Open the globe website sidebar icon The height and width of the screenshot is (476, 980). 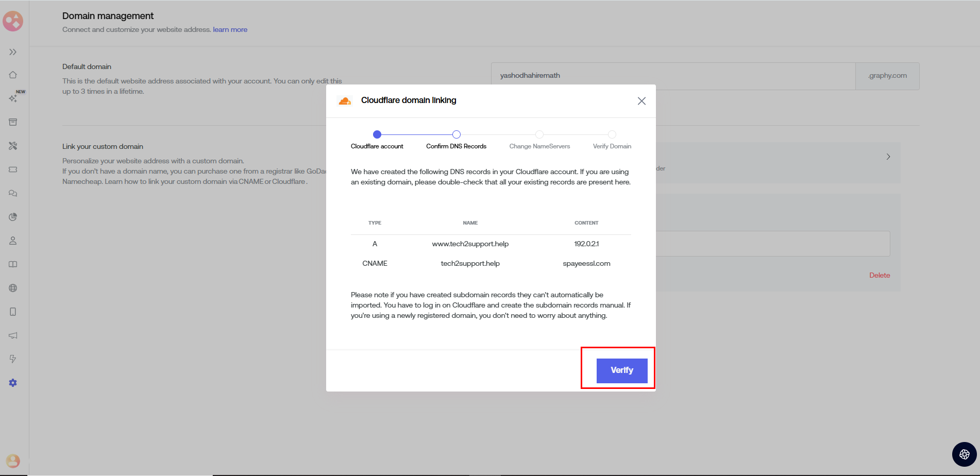(13, 288)
